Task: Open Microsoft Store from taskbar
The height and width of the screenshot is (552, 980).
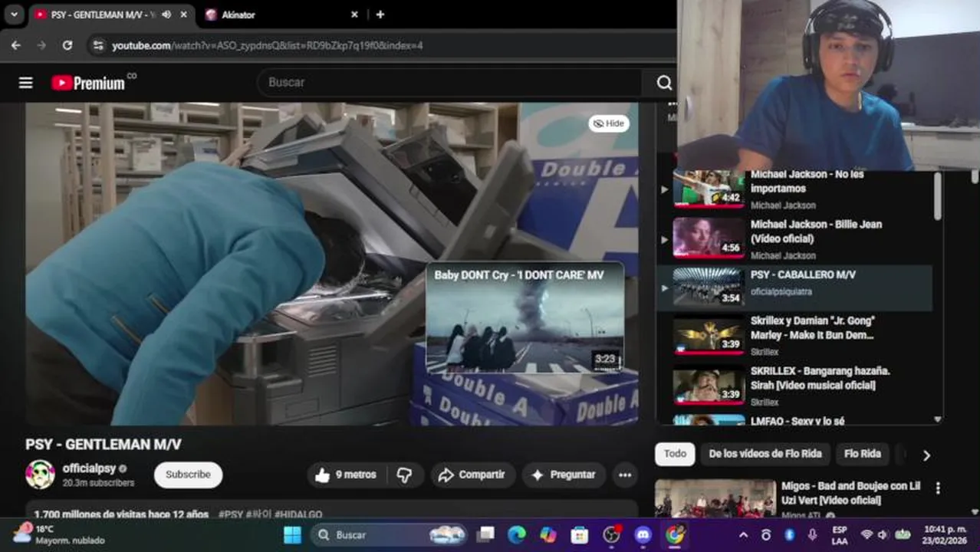Action: pos(580,534)
